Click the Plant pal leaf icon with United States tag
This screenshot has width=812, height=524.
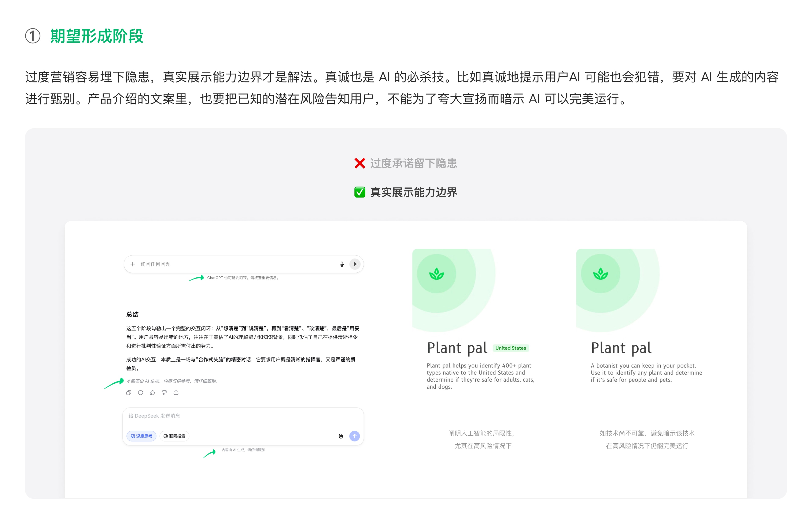436,274
